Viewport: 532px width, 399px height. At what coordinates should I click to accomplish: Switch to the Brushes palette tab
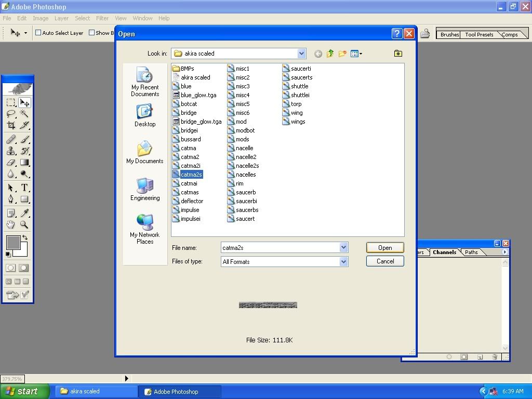pyautogui.click(x=449, y=35)
